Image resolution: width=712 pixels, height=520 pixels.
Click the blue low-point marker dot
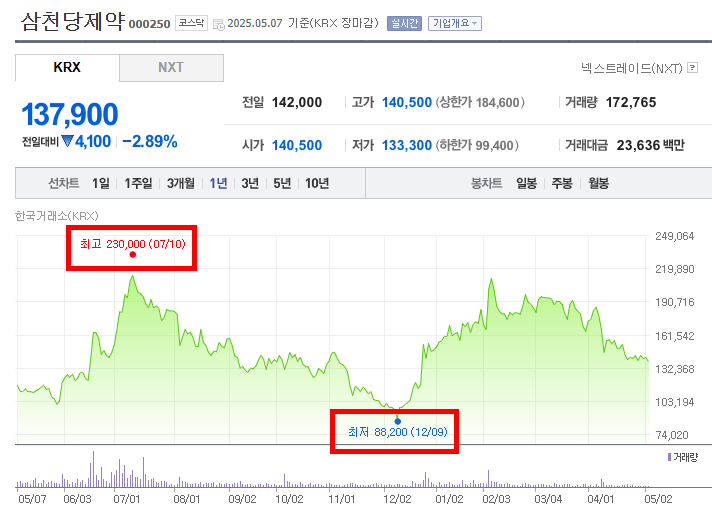(398, 421)
